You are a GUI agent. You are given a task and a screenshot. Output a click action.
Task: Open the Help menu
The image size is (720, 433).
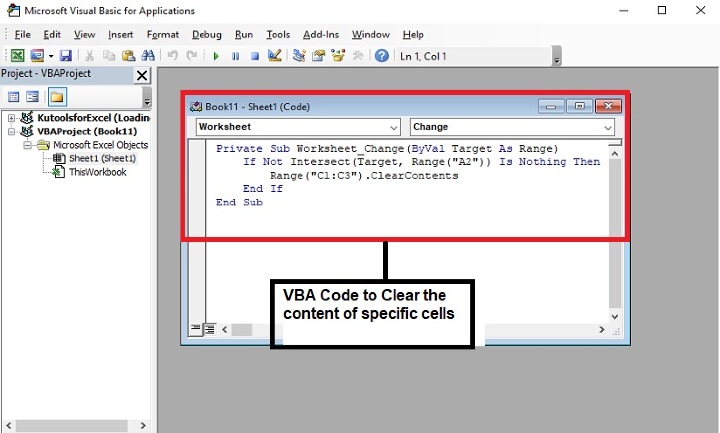coord(413,34)
